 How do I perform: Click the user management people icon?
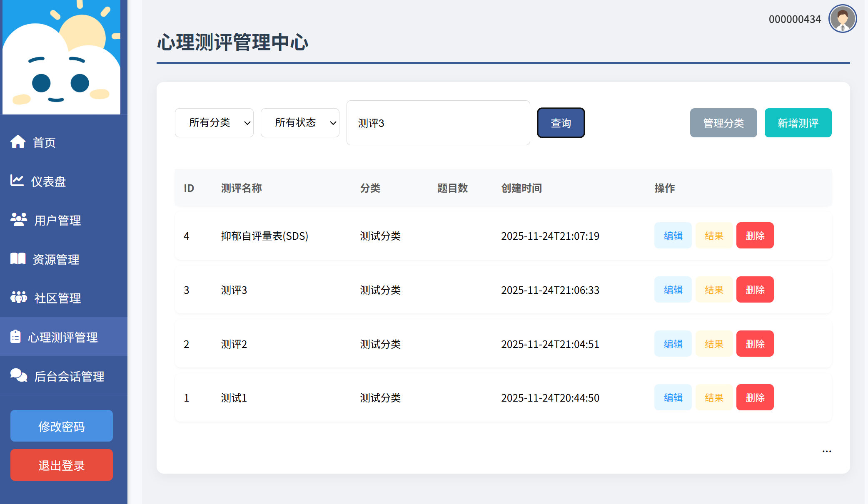pyautogui.click(x=19, y=219)
